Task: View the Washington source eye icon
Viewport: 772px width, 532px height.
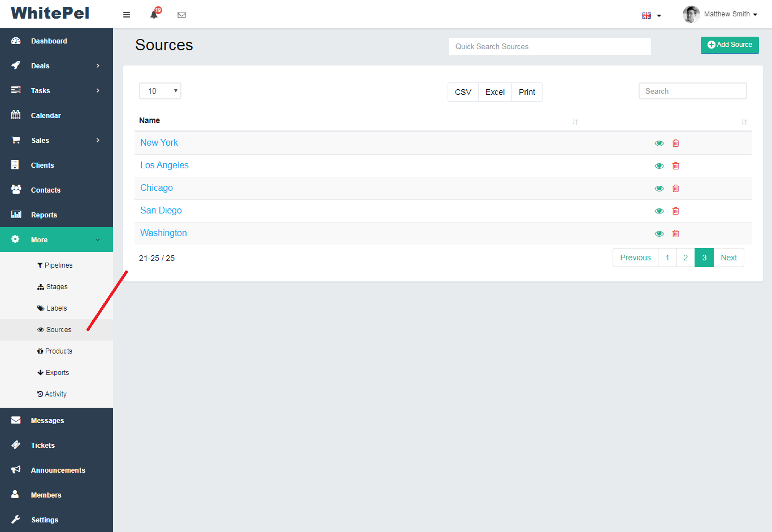Action: (x=659, y=233)
